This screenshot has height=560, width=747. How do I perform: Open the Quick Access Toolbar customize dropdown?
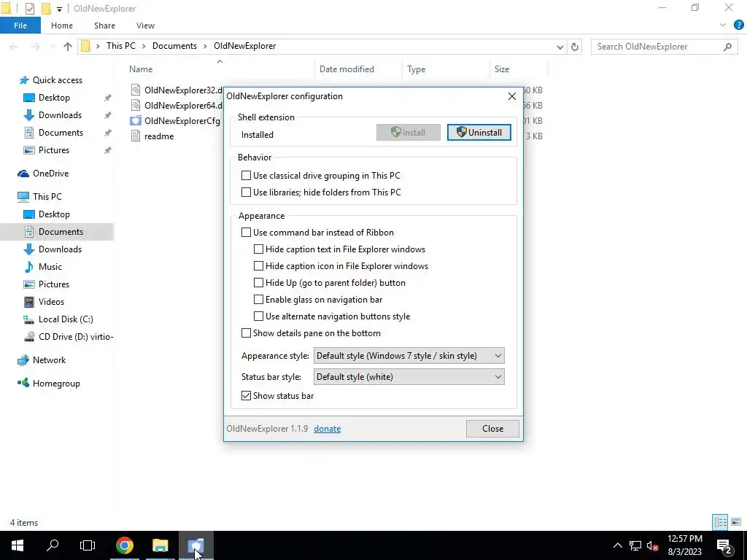point(59,9)
